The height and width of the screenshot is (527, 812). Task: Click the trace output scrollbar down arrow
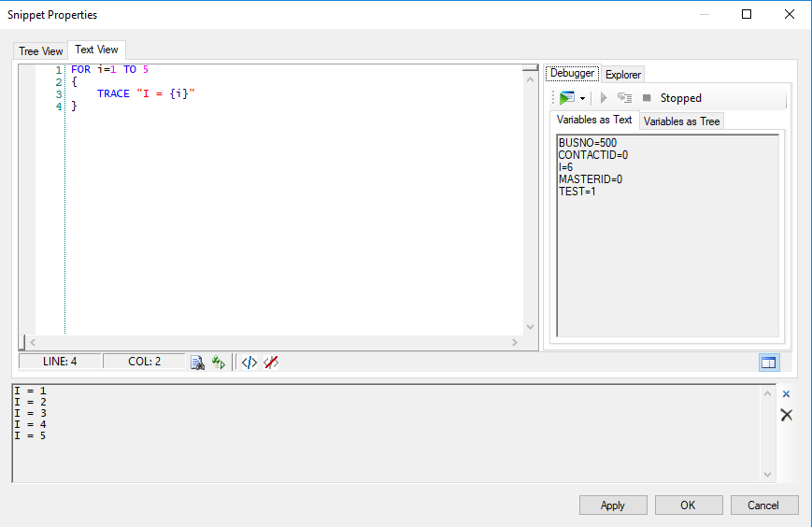(768, 475)
